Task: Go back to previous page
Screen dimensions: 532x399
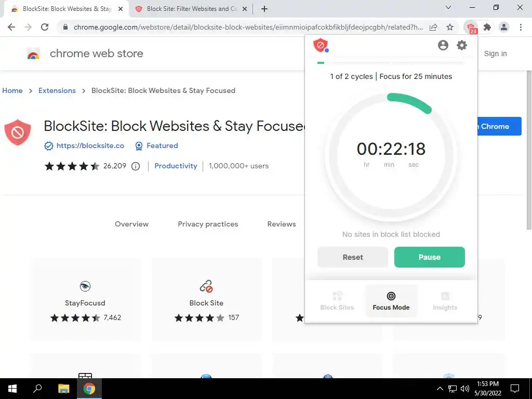Action: tap(11, 27)
